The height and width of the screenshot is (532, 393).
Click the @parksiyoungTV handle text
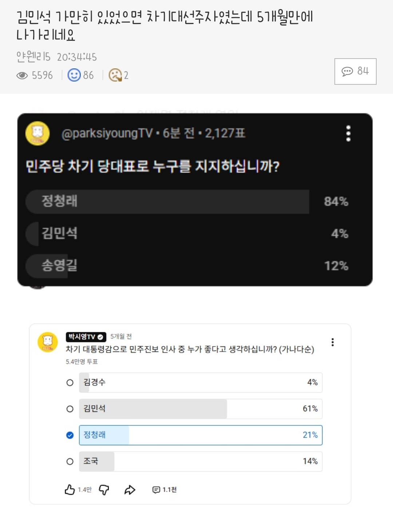pos(107,134)
